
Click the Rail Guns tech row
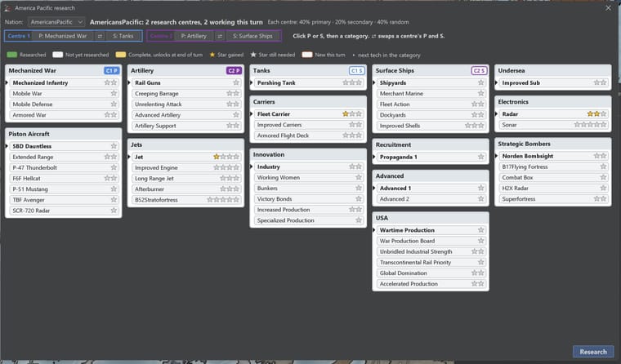pyautogui.click(x=185, y=82)
